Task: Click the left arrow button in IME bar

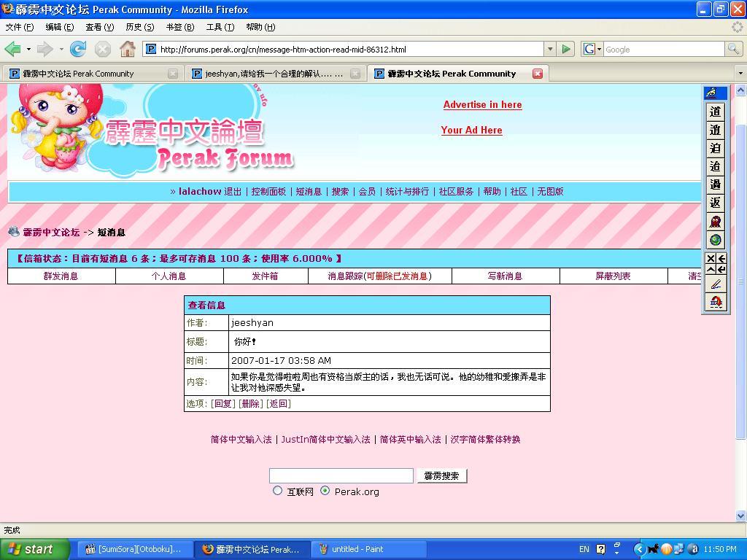Action: (721, 259)
